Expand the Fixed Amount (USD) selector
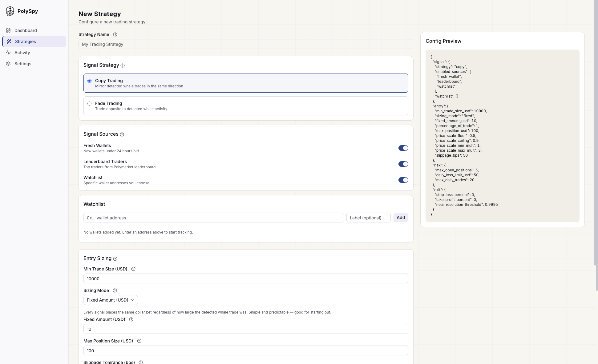This screenshot has width=598, height=364. click(x=110, y=300)
